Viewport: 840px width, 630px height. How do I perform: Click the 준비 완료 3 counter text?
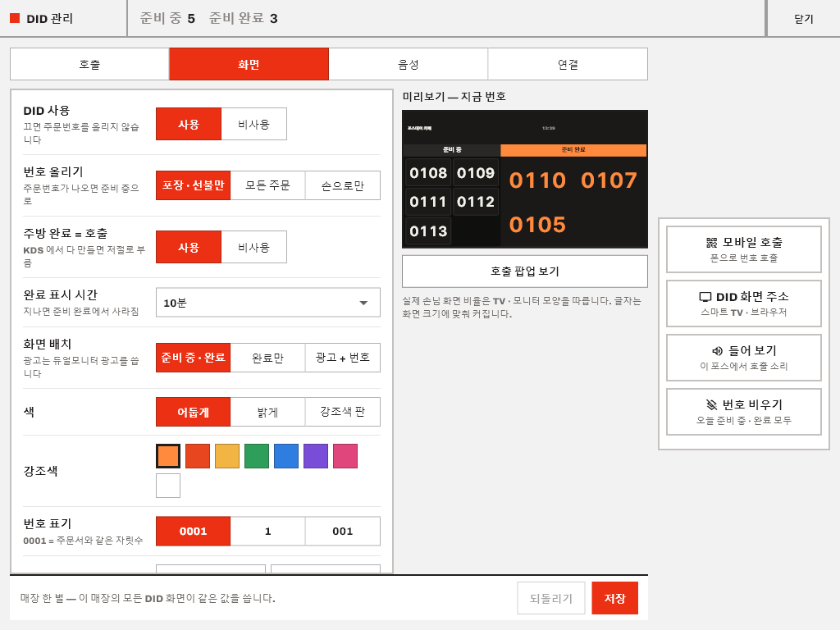pos(243,18)
